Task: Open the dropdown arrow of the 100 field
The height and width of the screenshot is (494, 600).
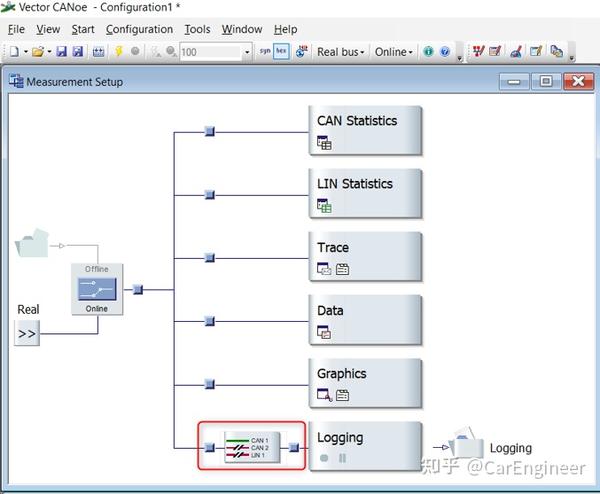Action: tap(247, 52)
